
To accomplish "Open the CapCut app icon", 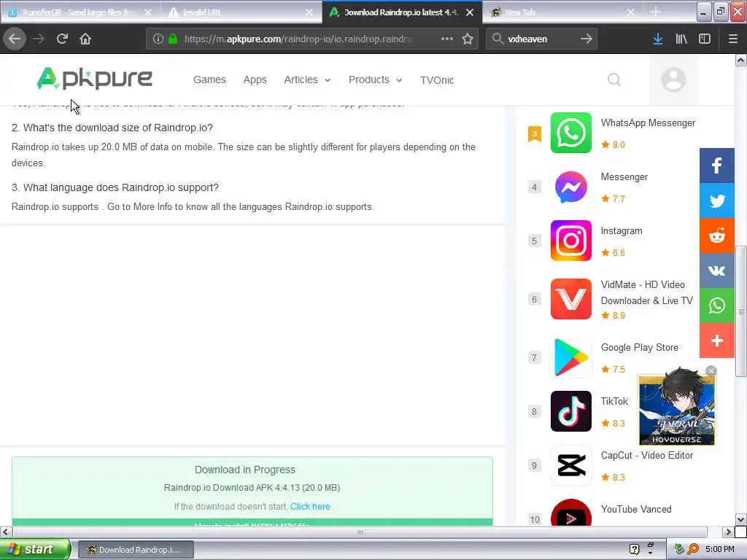I will pos(570,465).
